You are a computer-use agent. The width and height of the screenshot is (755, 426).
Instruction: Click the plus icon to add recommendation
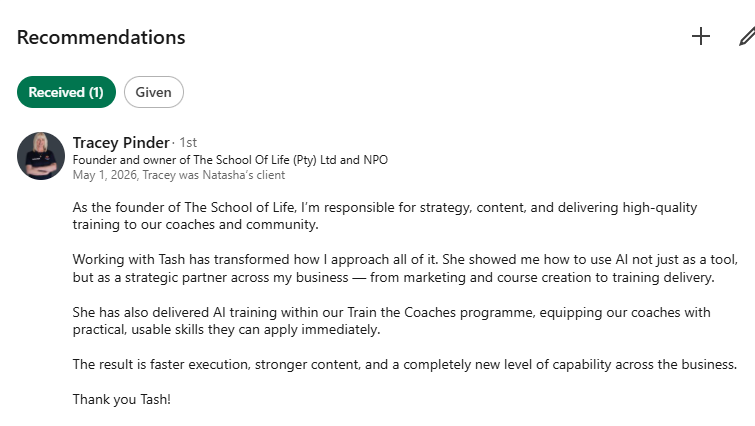[x=701, y=37]
